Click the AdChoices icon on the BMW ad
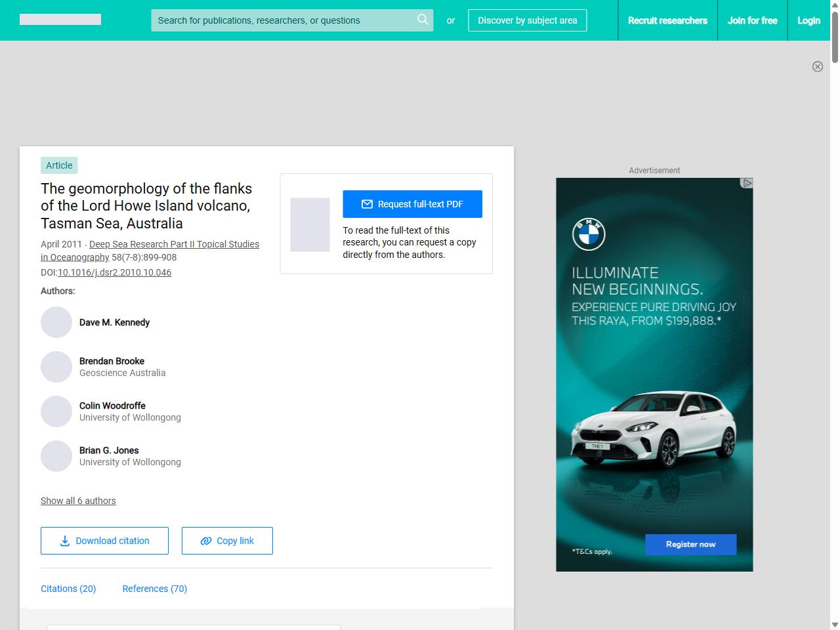Screen dimensions: 840x630 [746, 183]
